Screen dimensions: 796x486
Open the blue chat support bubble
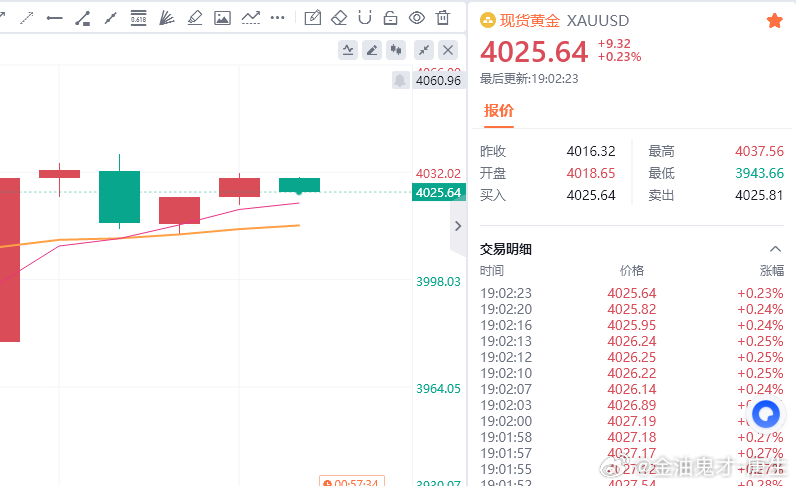tap(766, 414)
